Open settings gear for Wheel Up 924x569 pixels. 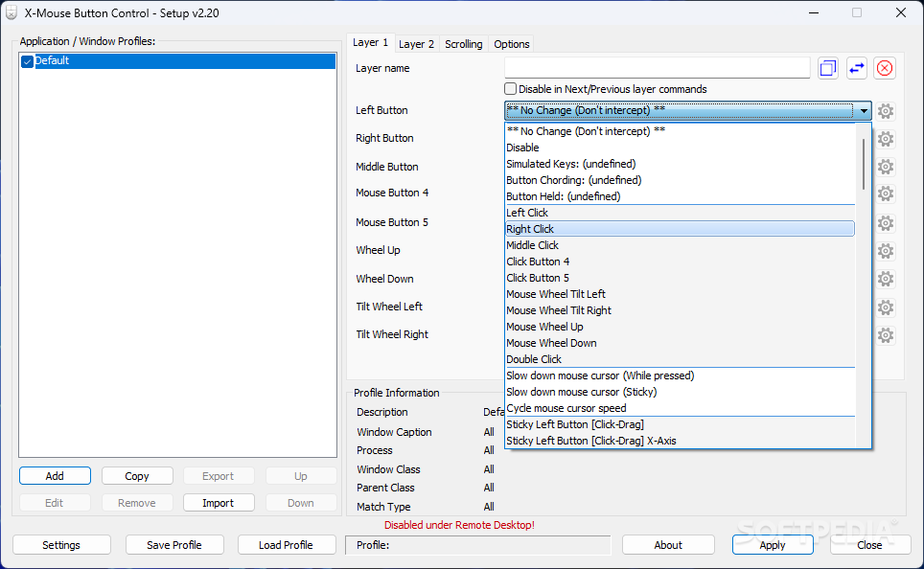coord(885,251)
